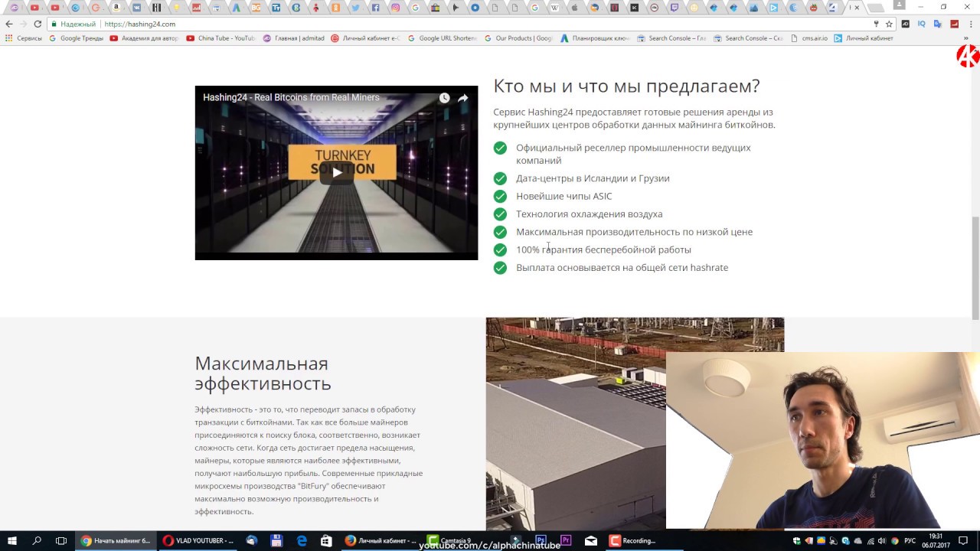
Task: Open Camtasia 9 from the taskbar
Action: (461, 540)
